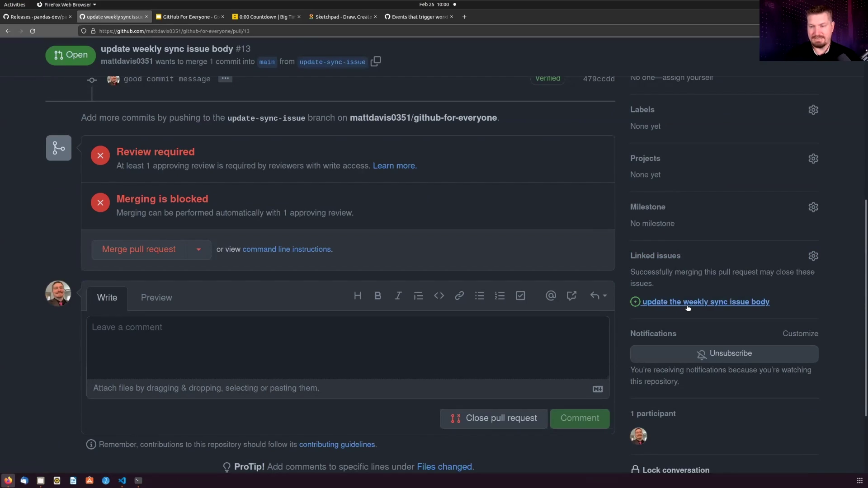Click the italic formatting icon

pos(398,296)
